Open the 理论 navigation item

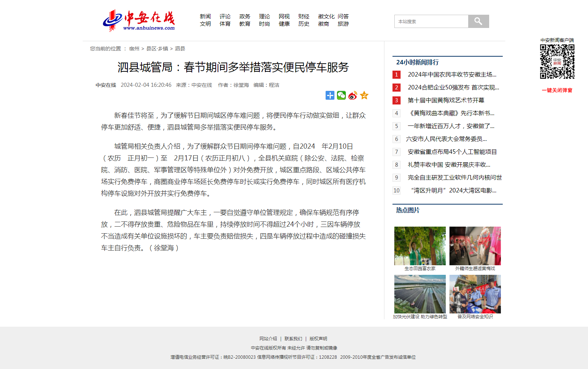tap(265, 17)
